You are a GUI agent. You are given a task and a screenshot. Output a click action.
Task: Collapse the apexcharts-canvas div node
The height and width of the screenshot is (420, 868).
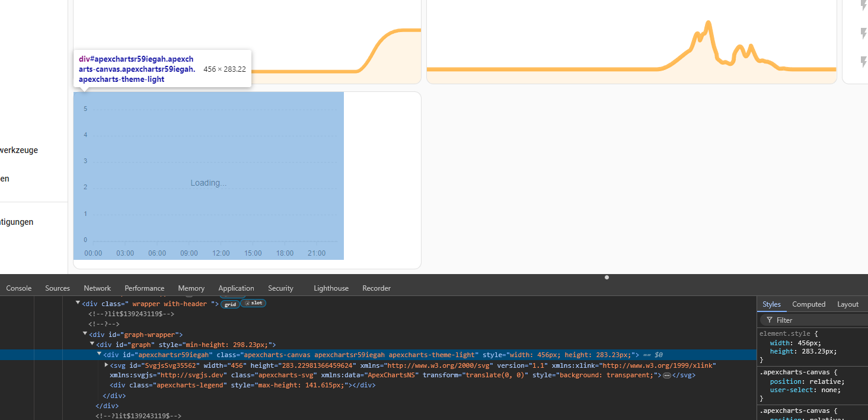pos(99,354)
